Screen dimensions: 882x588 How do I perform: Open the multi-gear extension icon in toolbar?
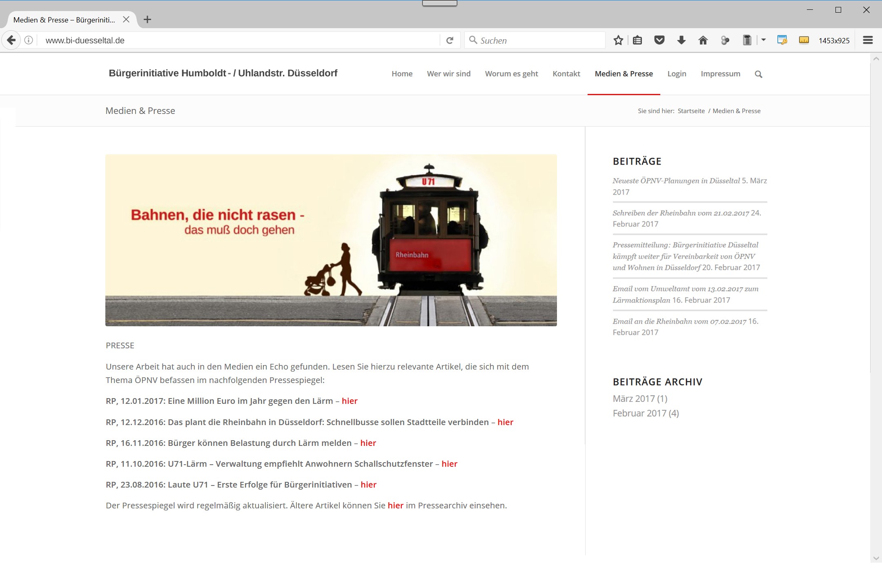(725, 40)
